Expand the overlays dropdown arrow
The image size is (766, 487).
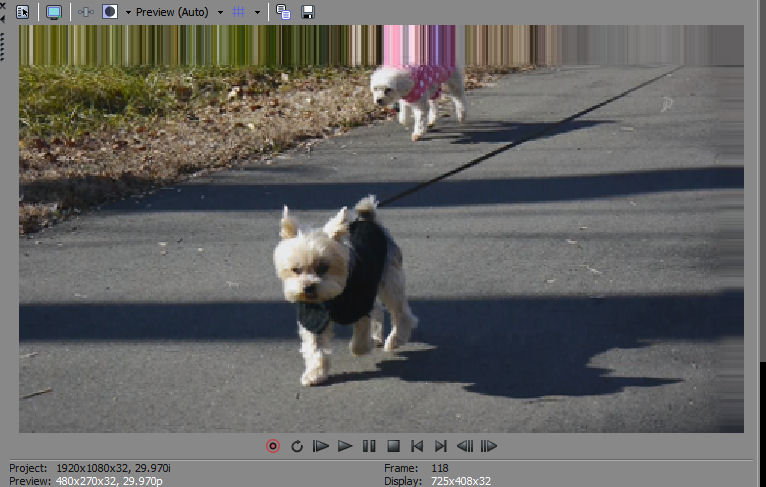click(257, 12)
